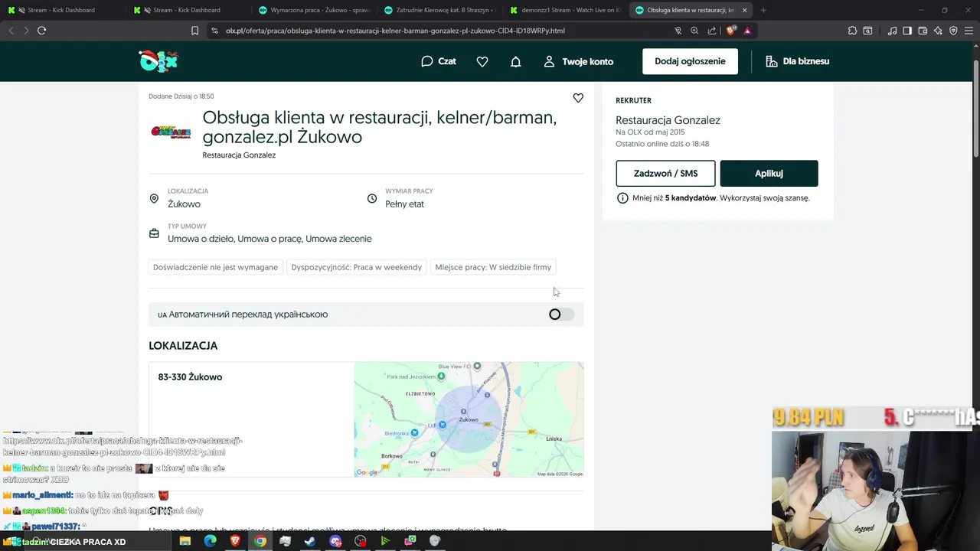This screenshot has width=980, height=551.
Task: Click 'Pełny etat' work time value
Action: (404, 204)
